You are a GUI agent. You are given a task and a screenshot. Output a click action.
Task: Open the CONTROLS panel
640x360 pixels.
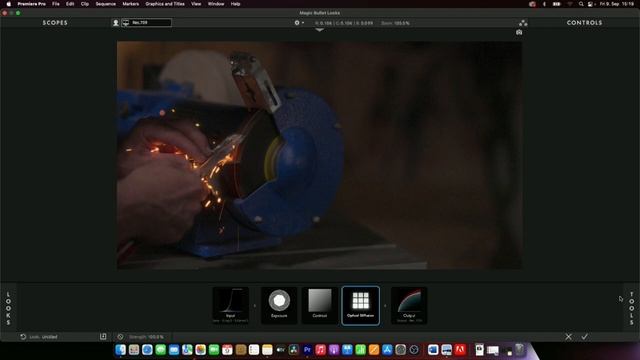pos(584,23)
